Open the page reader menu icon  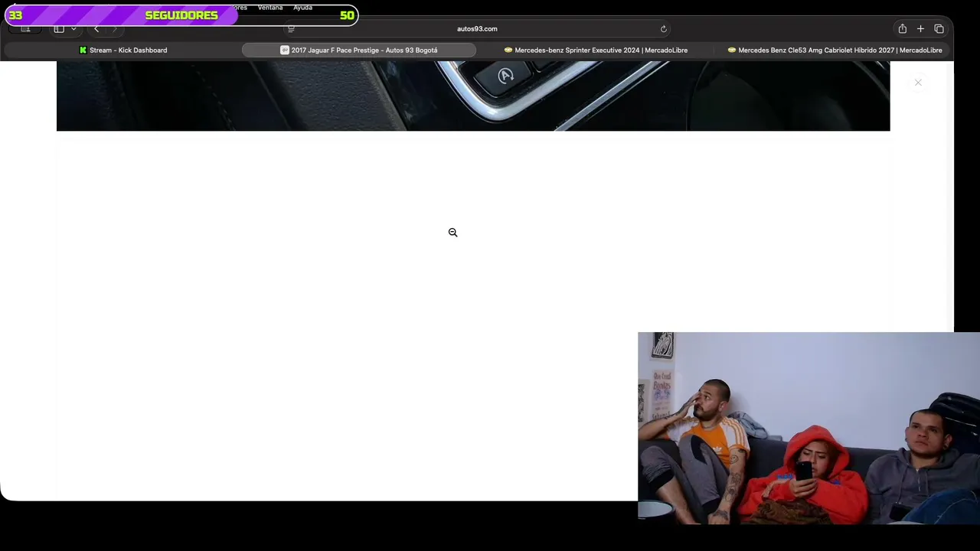291,29
